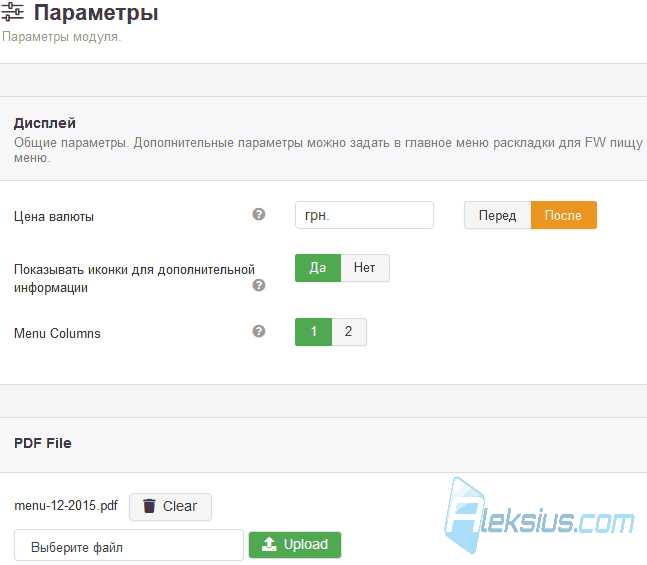Click help icon next to Цена валюты
The image size is (647, 565).
(259, 215)
